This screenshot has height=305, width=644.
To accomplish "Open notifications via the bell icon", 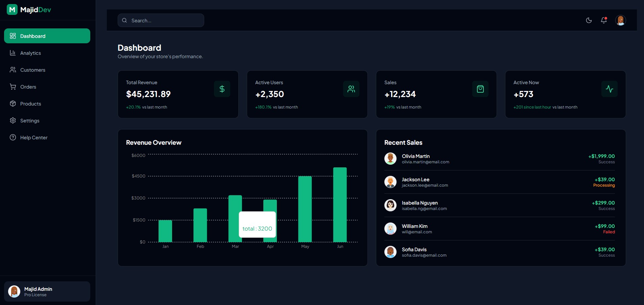I will pos(603,20).
